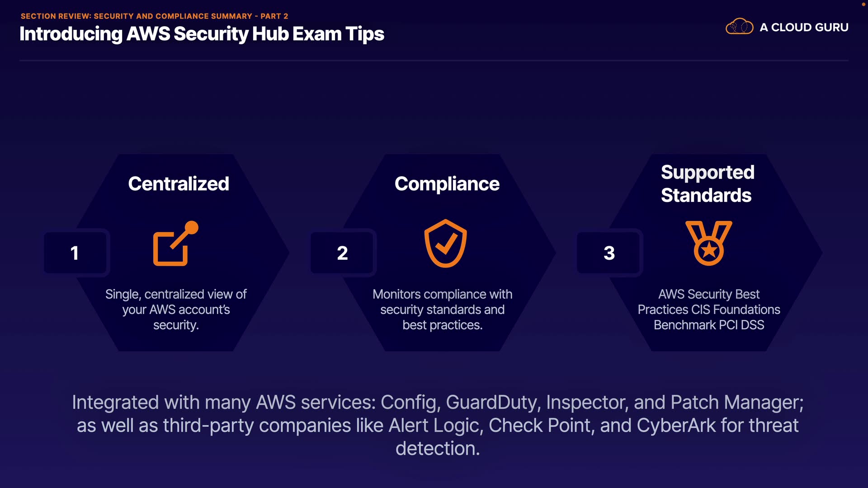Click the A Cloud Guru cloud logo
The width and height of the screenshot is (868, 488).
[x=739, y=27]
